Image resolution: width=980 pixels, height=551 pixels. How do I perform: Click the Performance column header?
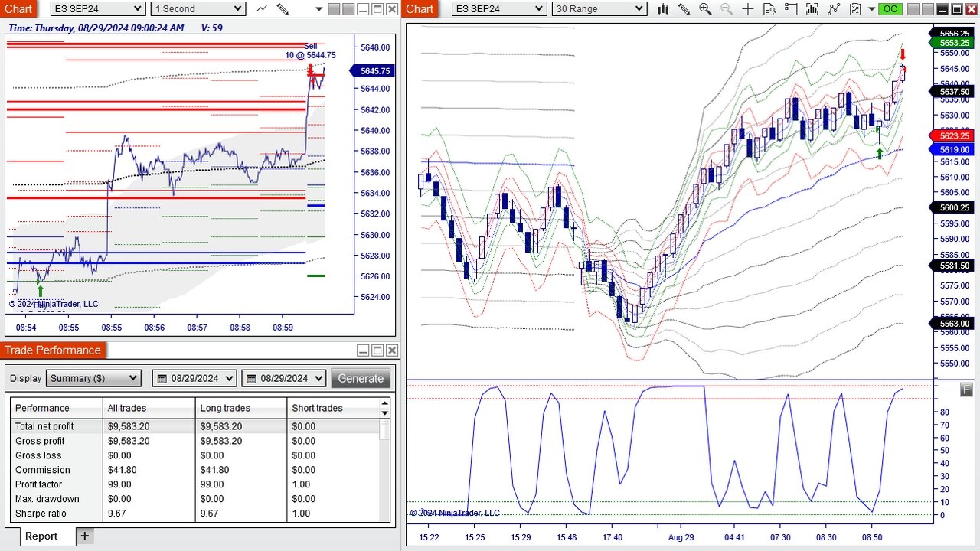[x=57, y=408]
